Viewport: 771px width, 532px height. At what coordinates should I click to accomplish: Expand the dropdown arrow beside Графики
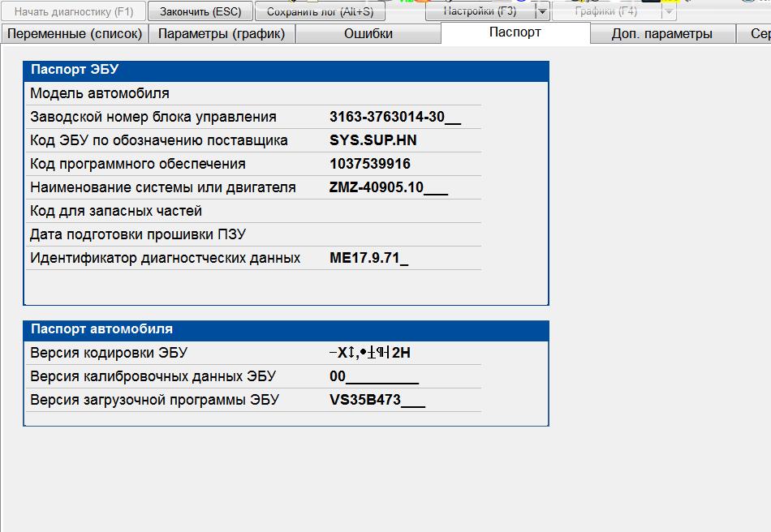pos(669,11)
